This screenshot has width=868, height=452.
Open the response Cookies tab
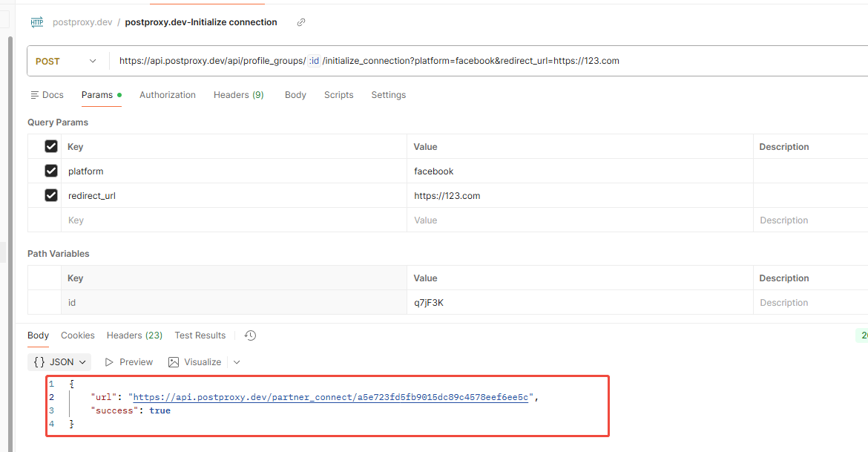click(77, 335)
